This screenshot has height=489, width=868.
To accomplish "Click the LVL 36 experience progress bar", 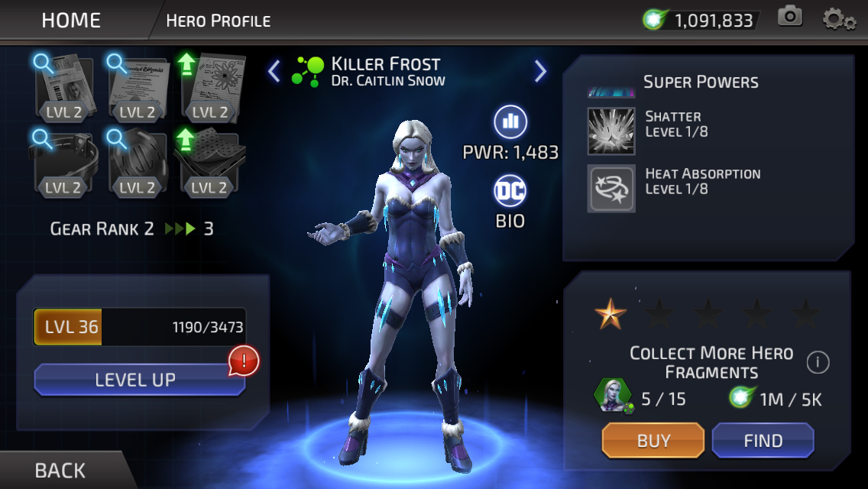I will tap(140, 327).
